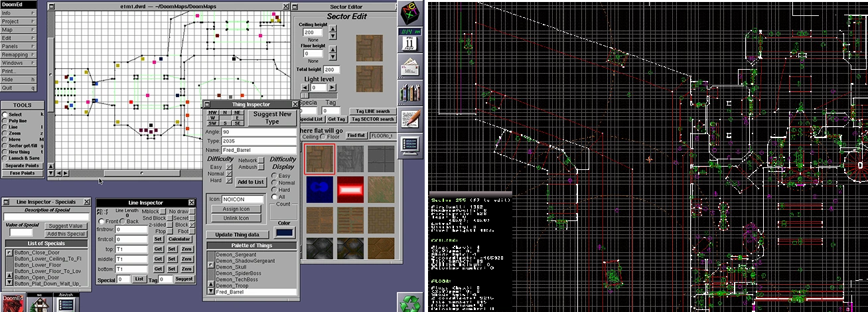Select the New thing tool
868x312 pixels.
[5, 152]
